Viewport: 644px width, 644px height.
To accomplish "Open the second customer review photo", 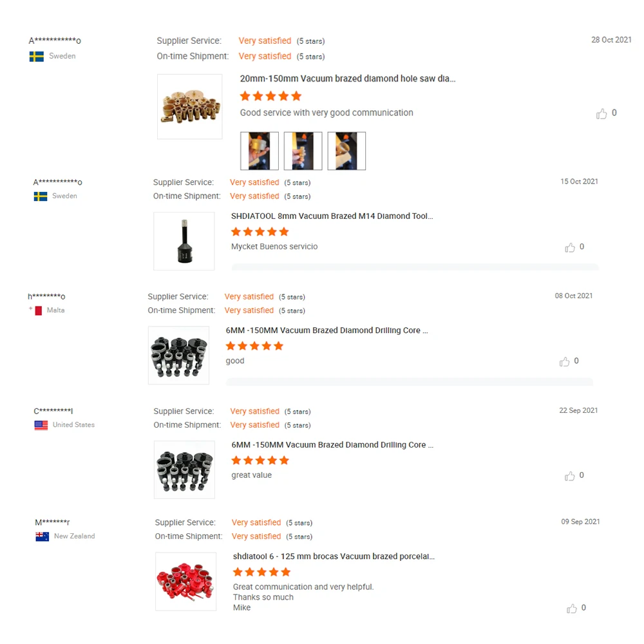I will pyautogui.click(x=303, y=151).
